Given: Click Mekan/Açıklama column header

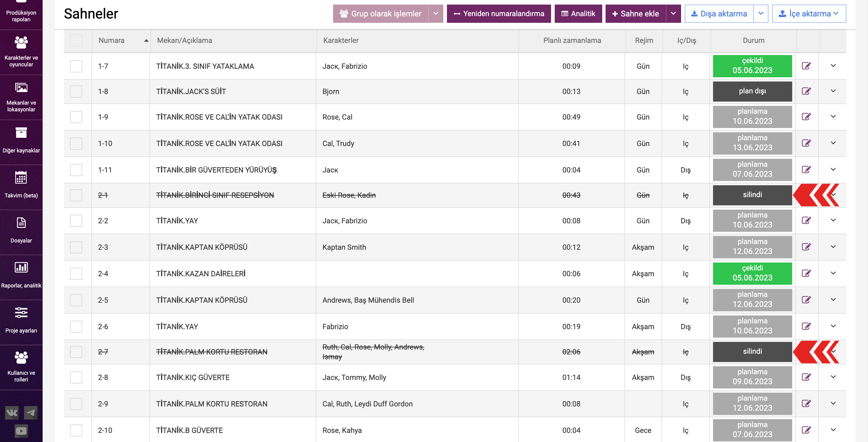Looking at the screenshot, I should tap(234, 40).
